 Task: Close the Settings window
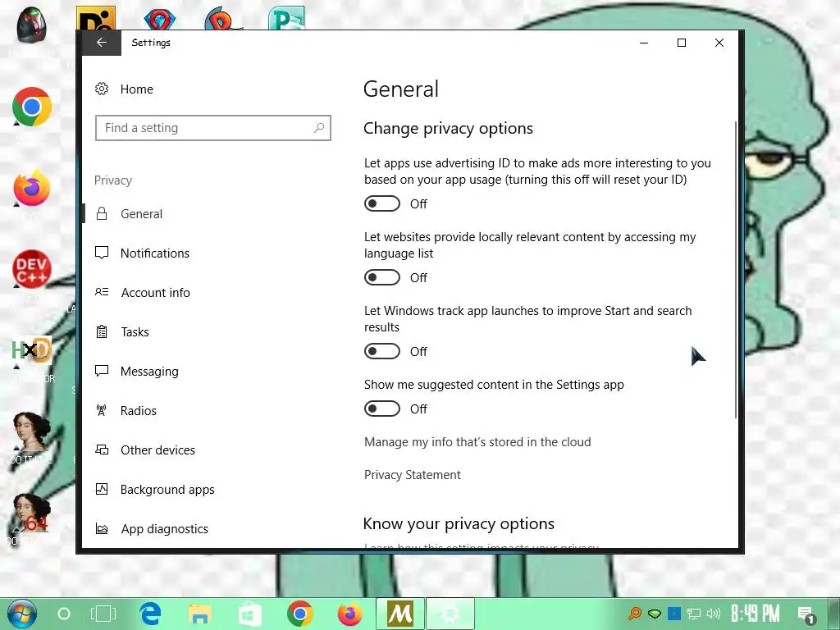click(719, 43)
